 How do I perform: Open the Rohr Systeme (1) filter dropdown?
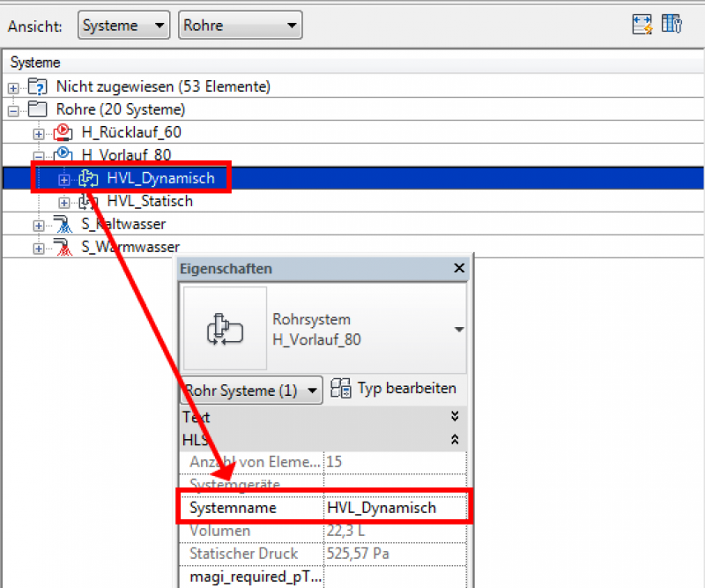pos(252,391)
